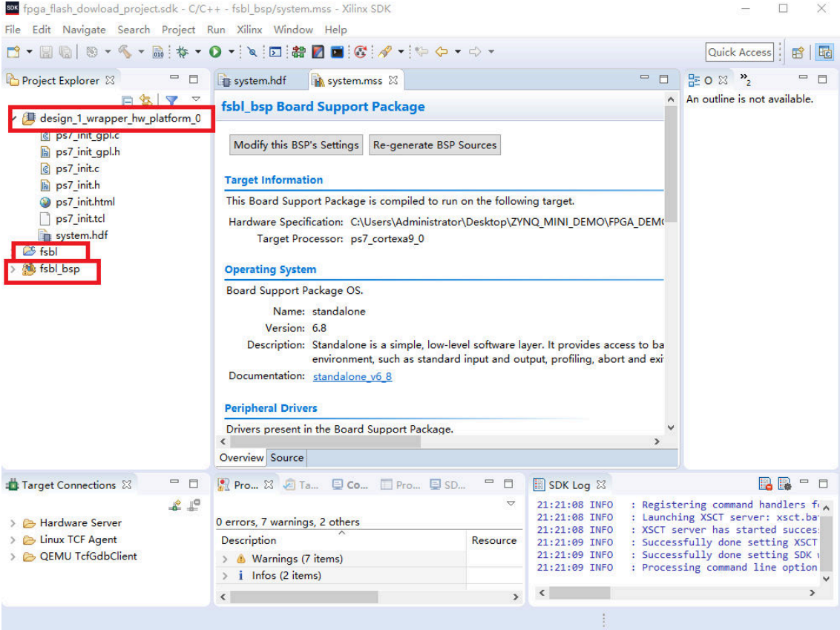Screen dimensions: 840x630
Task: Click the XSCT console toolbar icon
Action: click(338, 52)
